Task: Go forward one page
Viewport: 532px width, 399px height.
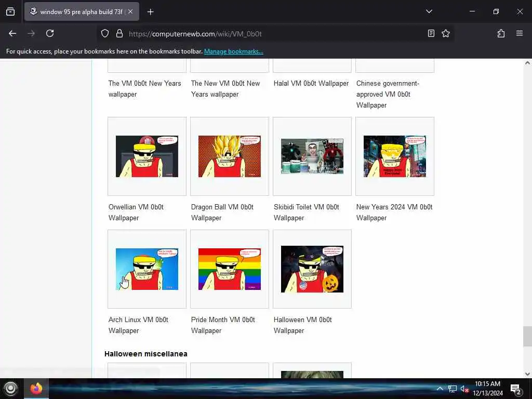Action: [x=31, y=33]
